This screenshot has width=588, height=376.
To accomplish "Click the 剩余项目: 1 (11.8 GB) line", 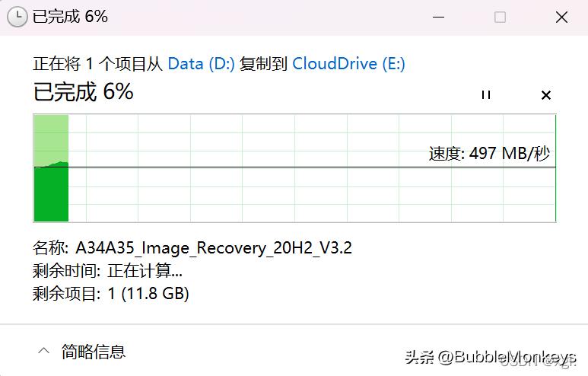I will click(111, 293).
